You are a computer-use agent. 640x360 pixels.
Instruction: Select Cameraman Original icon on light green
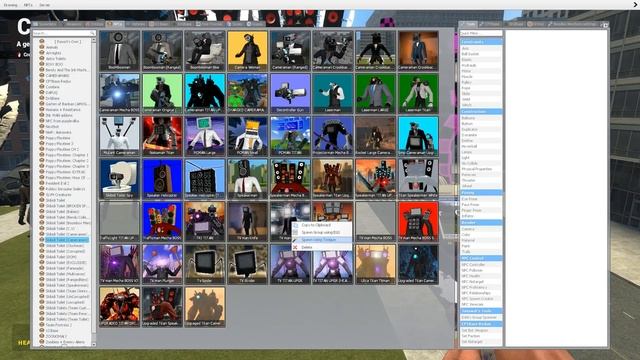point(162,93)
